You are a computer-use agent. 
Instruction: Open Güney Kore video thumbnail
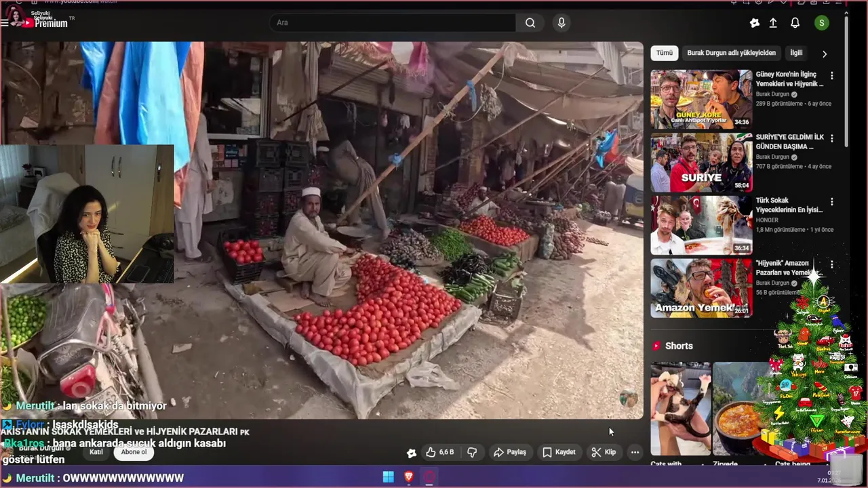701,99
